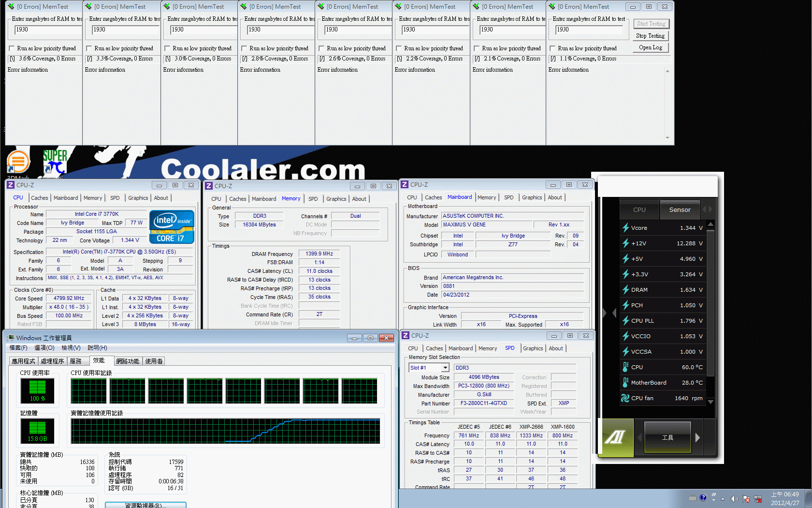Click the CPU temperature thermometer icon
This screenshot has width=812, height=508.
[625, 367]
